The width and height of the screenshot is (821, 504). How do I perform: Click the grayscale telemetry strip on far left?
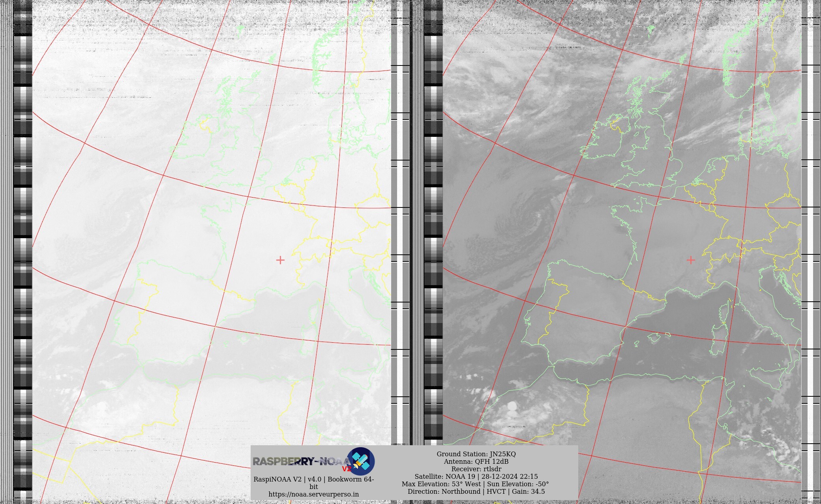(22, 252)
